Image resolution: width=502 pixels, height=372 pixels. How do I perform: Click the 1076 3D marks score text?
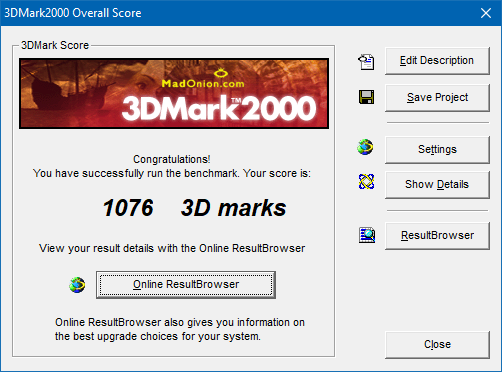(x=194, y=208)
